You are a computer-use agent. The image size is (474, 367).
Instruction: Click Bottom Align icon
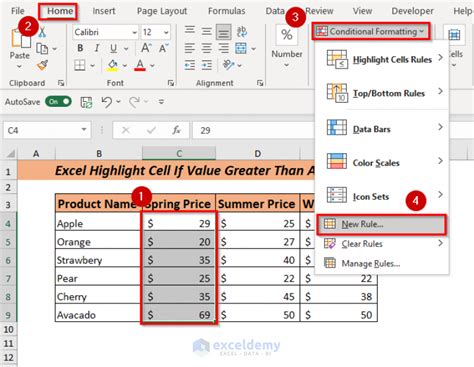[x=223, y=32]
